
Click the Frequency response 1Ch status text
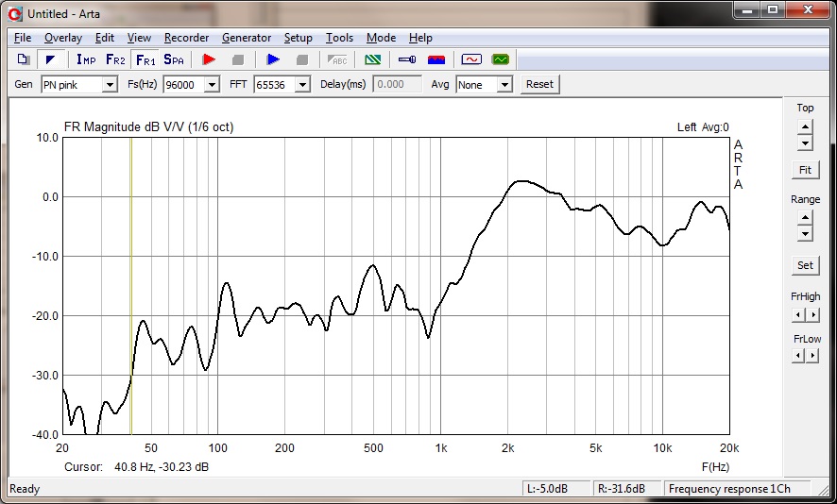[729, 489]
